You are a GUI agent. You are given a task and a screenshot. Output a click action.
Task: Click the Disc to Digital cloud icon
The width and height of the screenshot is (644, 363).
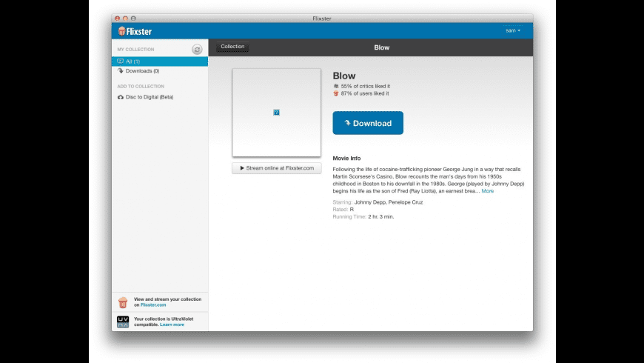121,97
